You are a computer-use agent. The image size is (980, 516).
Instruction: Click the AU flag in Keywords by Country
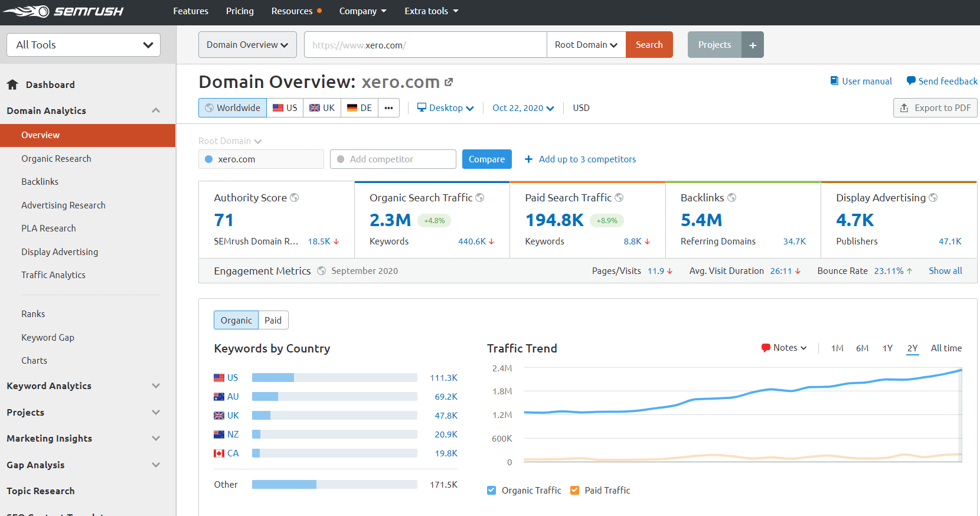click(219, 397)
